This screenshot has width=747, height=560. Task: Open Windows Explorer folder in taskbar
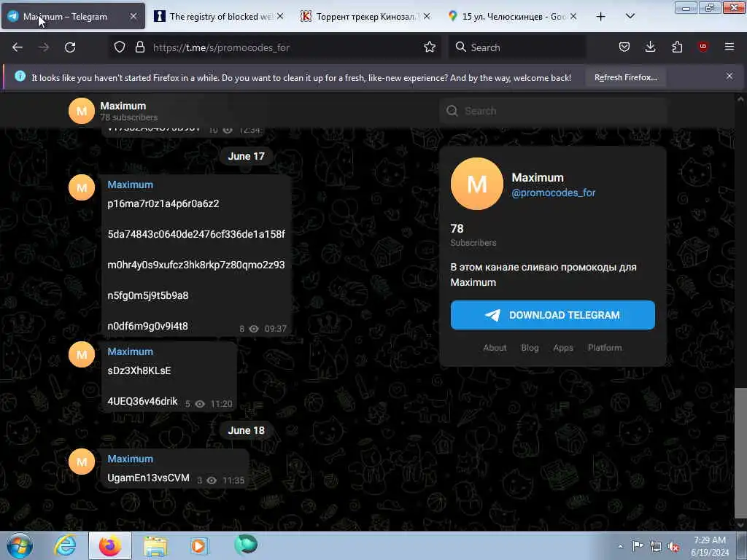coord(155,545)
